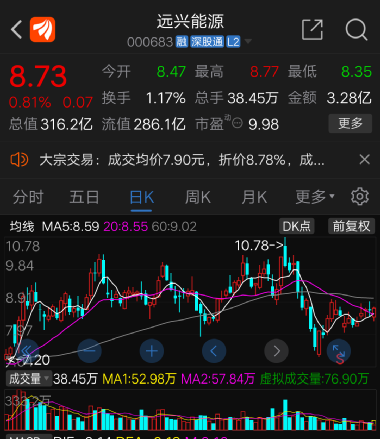380x439 pixels.
Task: Tap the orange app logo icon
Action: pos(43,30)
